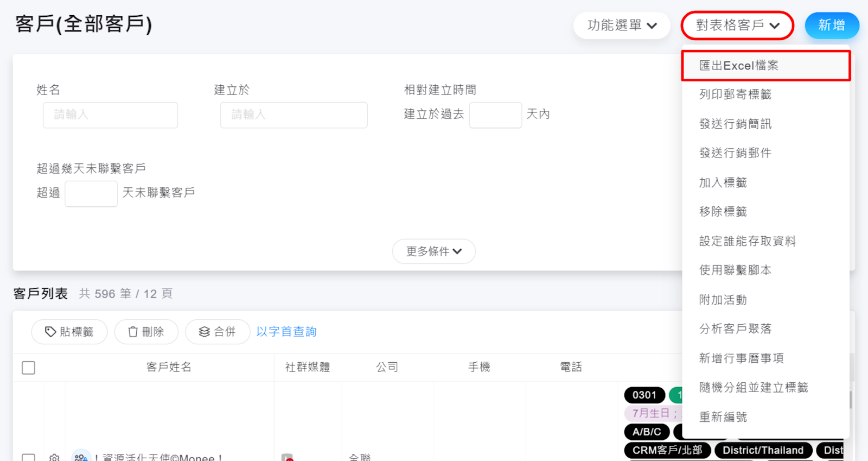
Task: Focus the 姓名 input field
Action: (x=111, y=115)
